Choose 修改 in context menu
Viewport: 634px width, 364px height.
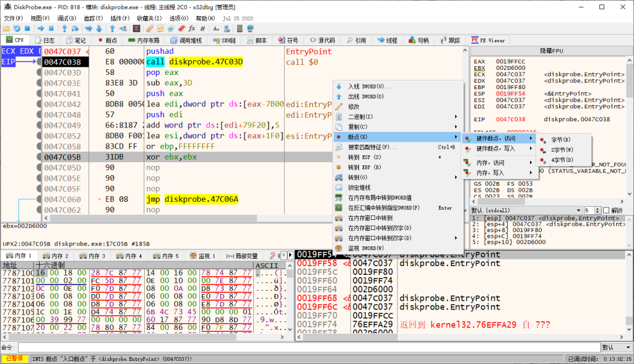pyautogui.click(x=397, y=106)
